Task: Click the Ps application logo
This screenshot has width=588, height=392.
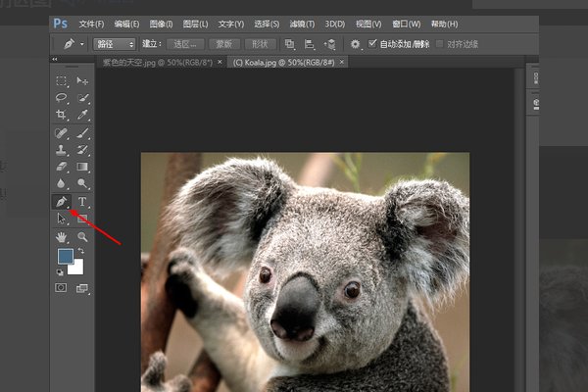Action: coord(61,24)
